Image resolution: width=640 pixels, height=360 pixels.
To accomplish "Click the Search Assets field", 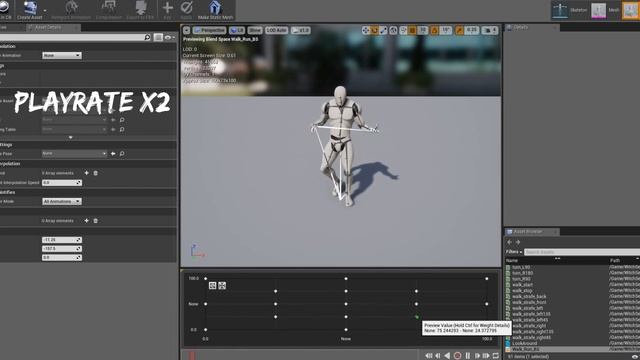I will tap(582, 252).
